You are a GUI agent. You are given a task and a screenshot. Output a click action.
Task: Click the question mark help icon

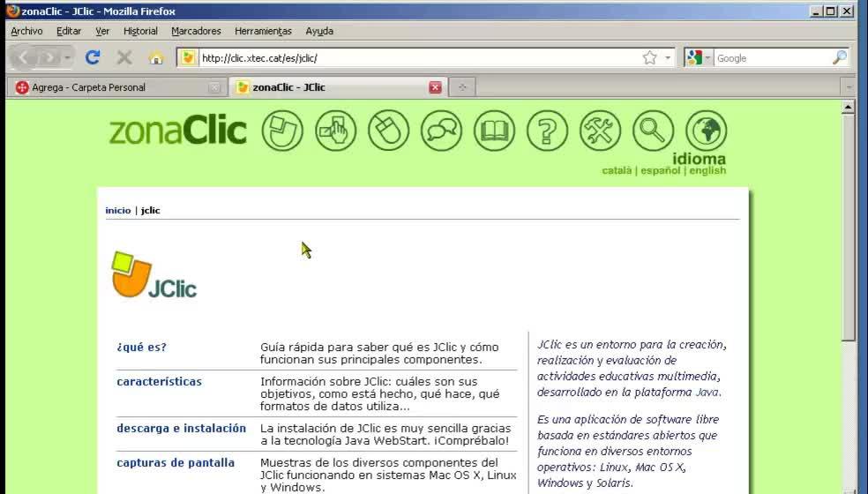click(547, 131)
